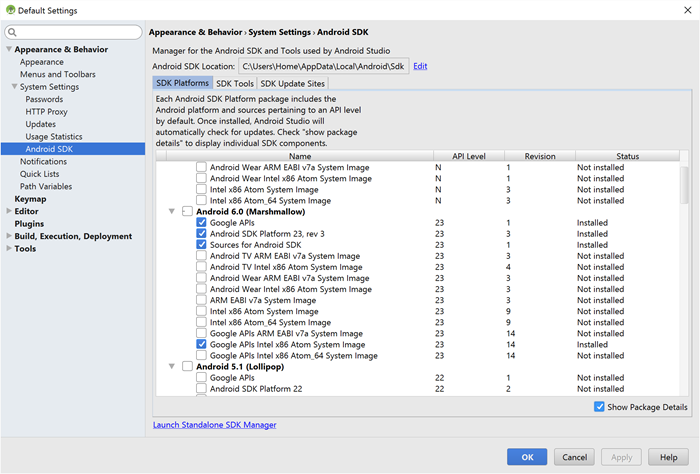Switch to the SDK Update Sites tab
This screenshot has height=474, width=700.
tap(292, 83)
